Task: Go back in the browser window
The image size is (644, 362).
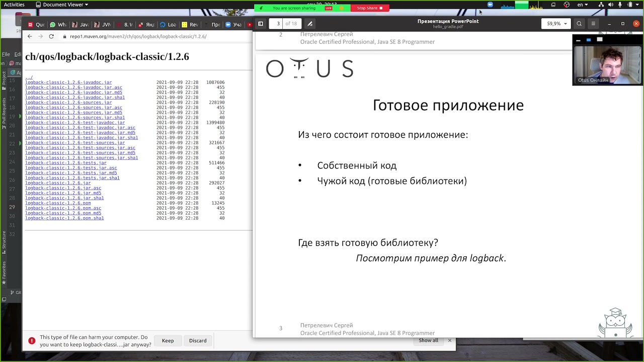Action: [x=30, y=36]
